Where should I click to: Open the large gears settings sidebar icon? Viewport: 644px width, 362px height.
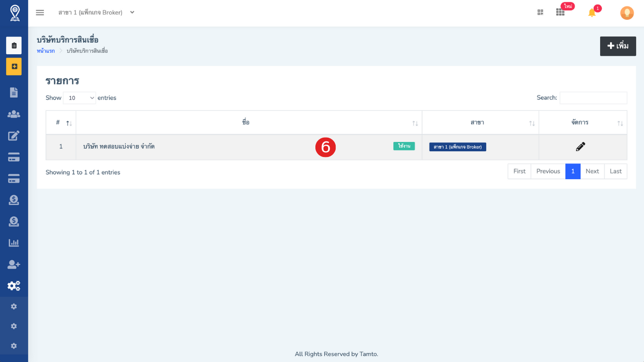tap(14, 286)
